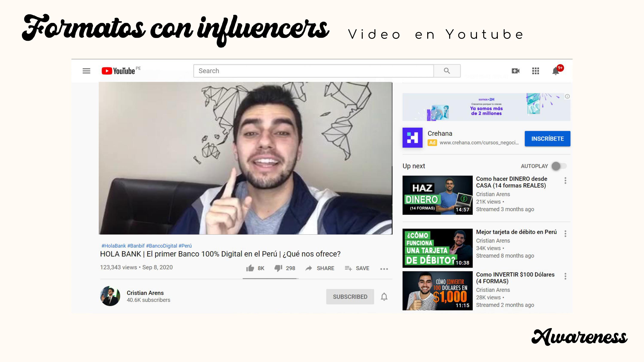This screenshot has height=362, width=644.
Task: Click the #BancoDigital hashtag
Action: point(161,246)
